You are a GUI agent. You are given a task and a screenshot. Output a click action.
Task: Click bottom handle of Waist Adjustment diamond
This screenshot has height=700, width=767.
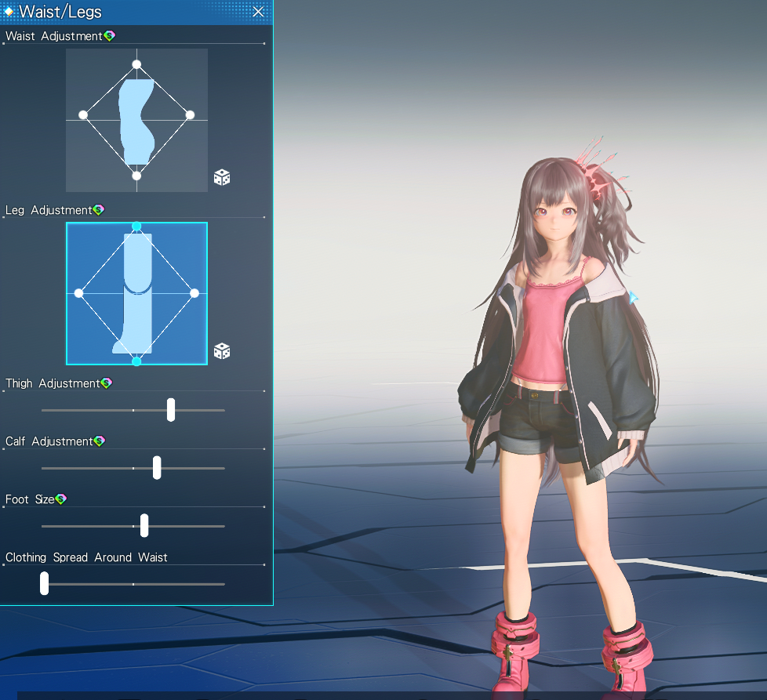click(136, 176)
